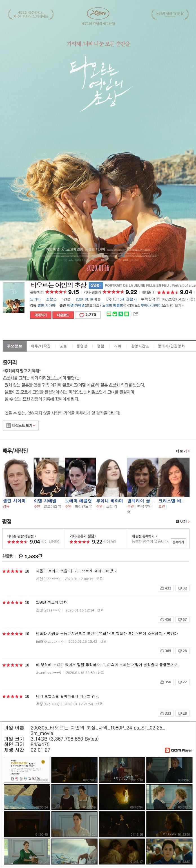Open director 셀린 시아마 link

[46, 305]
